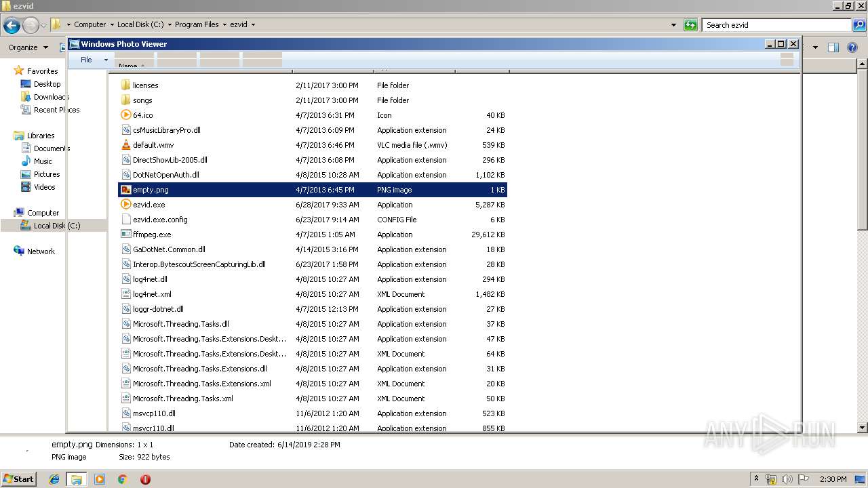This screenshot has width=868, height=488.
Task: Select the empty.png file icon
Action: 125,190
